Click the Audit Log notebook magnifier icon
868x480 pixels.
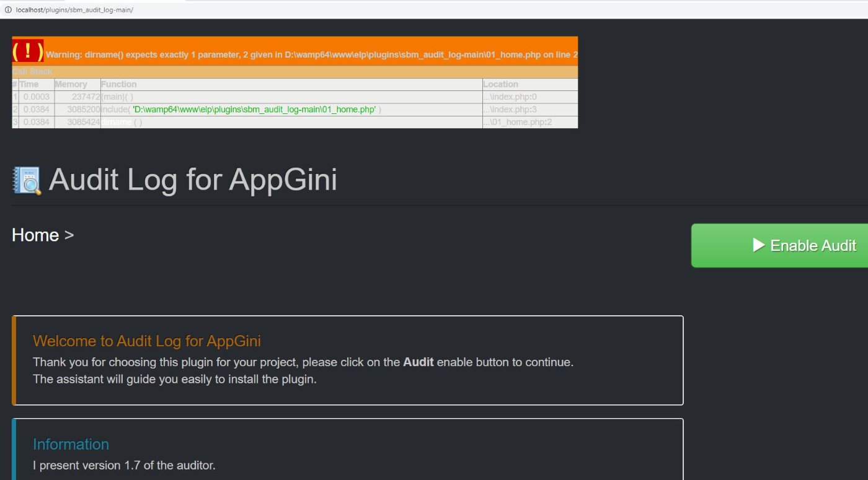[27, 181]
